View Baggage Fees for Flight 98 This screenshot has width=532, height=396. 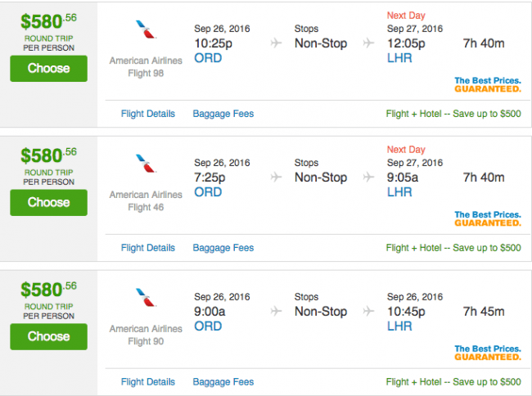[223, 114]
